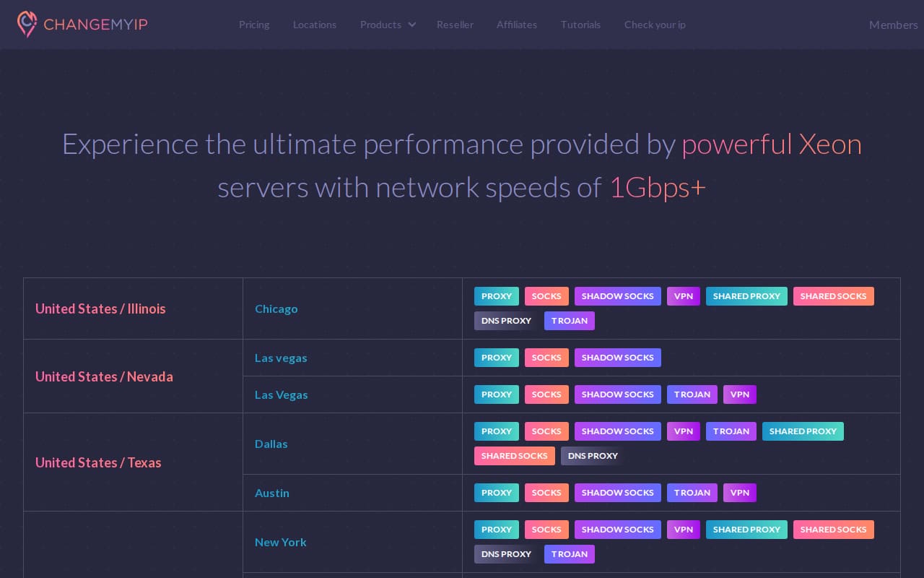Screen dimensions: 924x578
Task: Click New York DNS PROXY badge
Action: coord(507,554)
